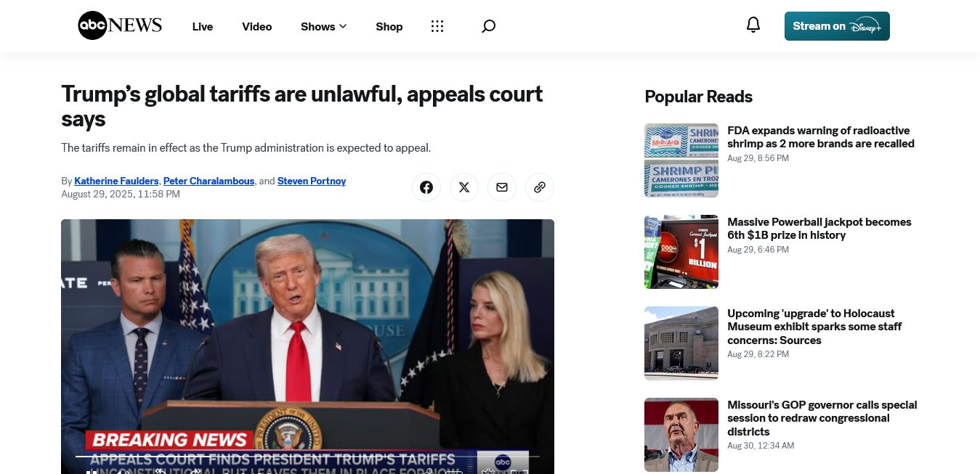
Task: Read the Powerball jackpot $1B story
Action: 819,229
